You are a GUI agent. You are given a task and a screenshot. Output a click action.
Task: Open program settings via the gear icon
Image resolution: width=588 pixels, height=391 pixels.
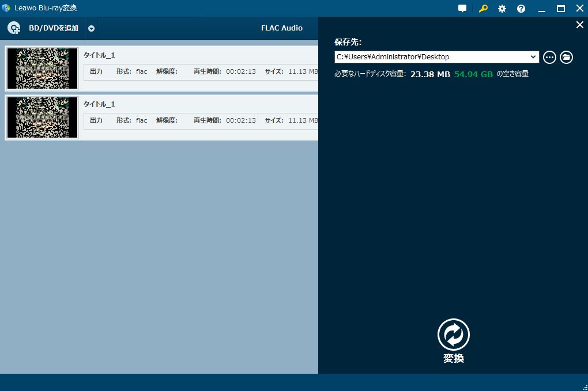[x=501, y=8]
